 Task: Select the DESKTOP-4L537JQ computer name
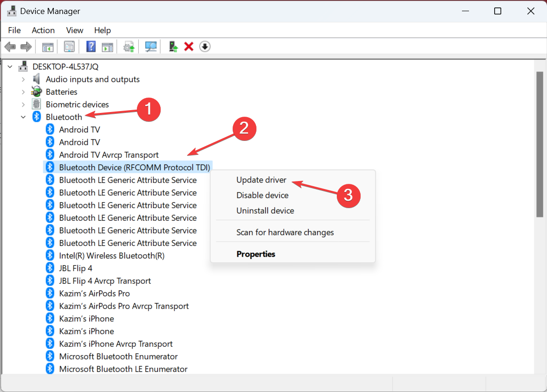65,66
